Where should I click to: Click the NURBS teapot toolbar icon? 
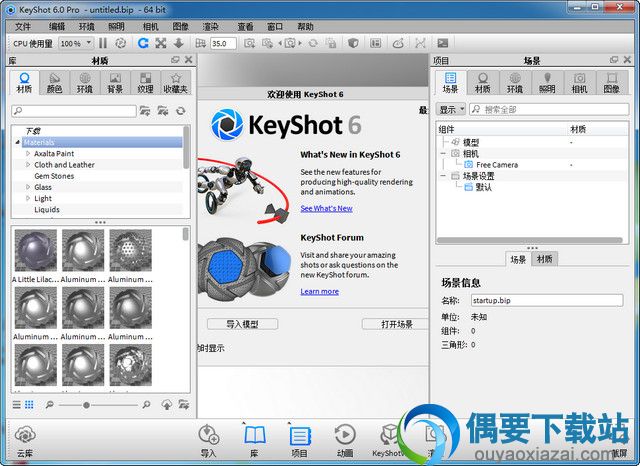pos(398,43)
